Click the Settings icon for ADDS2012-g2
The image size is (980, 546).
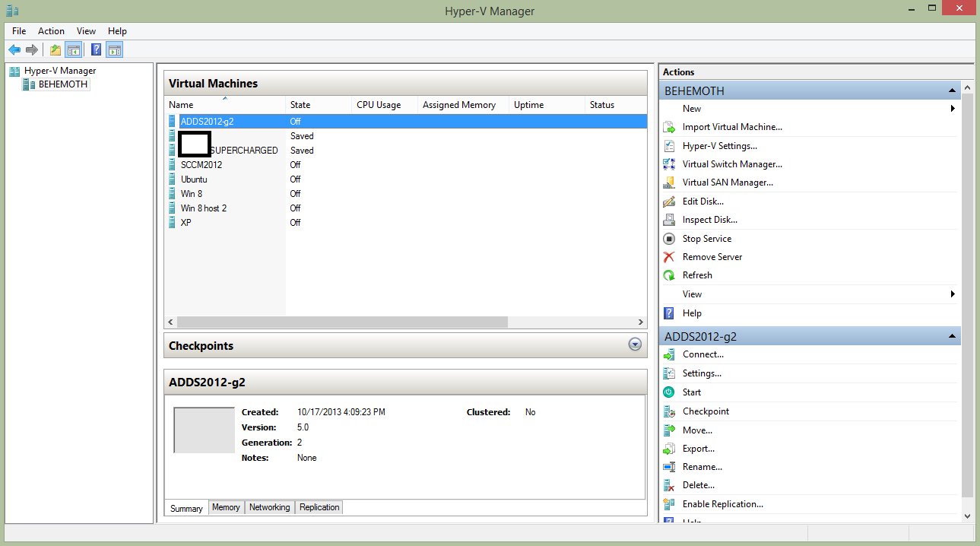[x=669, y=373]
